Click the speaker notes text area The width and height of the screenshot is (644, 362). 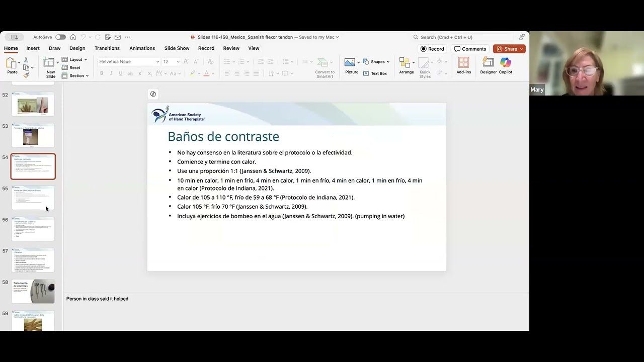coord(296,312)
